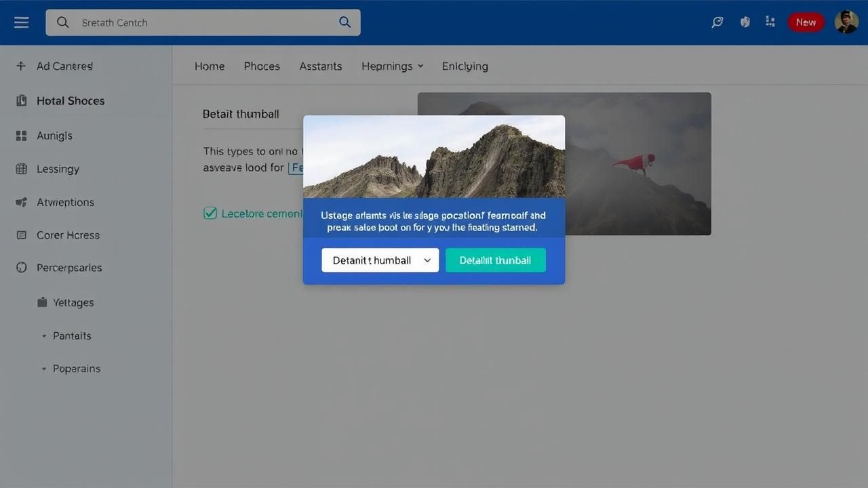Click the chat bubble icon in the header

coord(717,22)
